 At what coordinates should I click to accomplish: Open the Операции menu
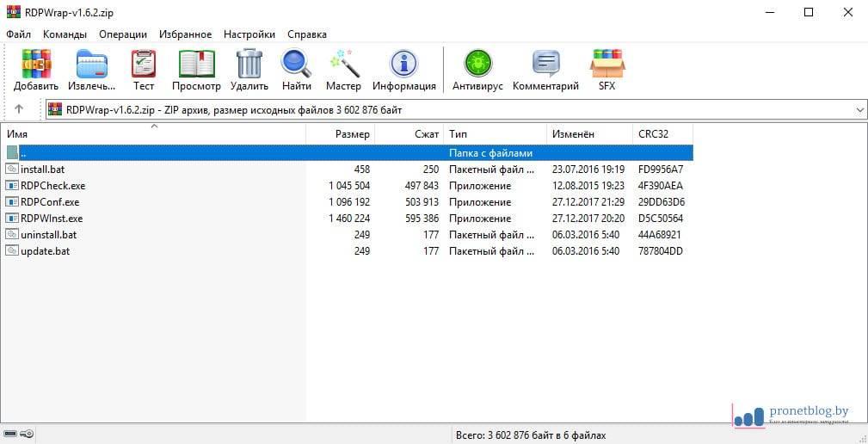click(x=123, y=34)
